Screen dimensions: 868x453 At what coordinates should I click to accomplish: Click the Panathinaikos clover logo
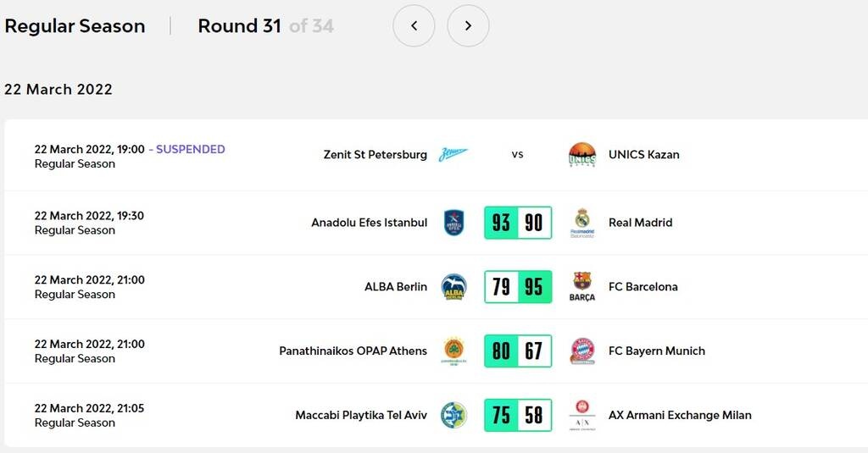(453, 351)
